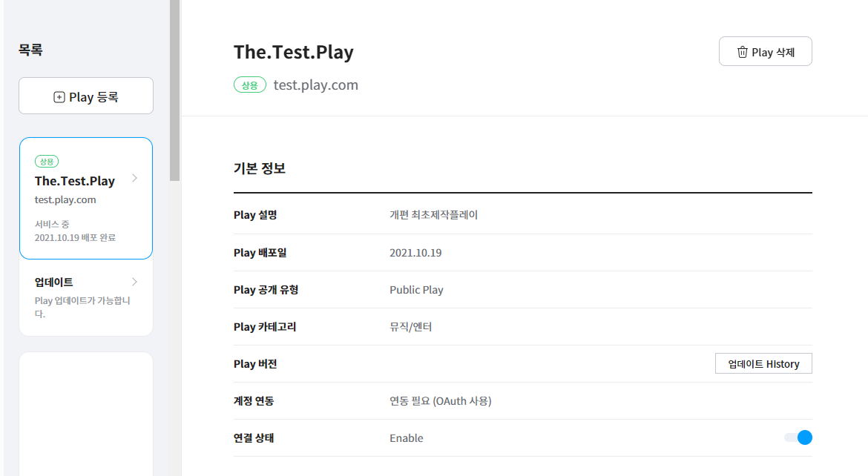Toggle the 연결 상태 Enable switch
868x476 pixels.
798,437
